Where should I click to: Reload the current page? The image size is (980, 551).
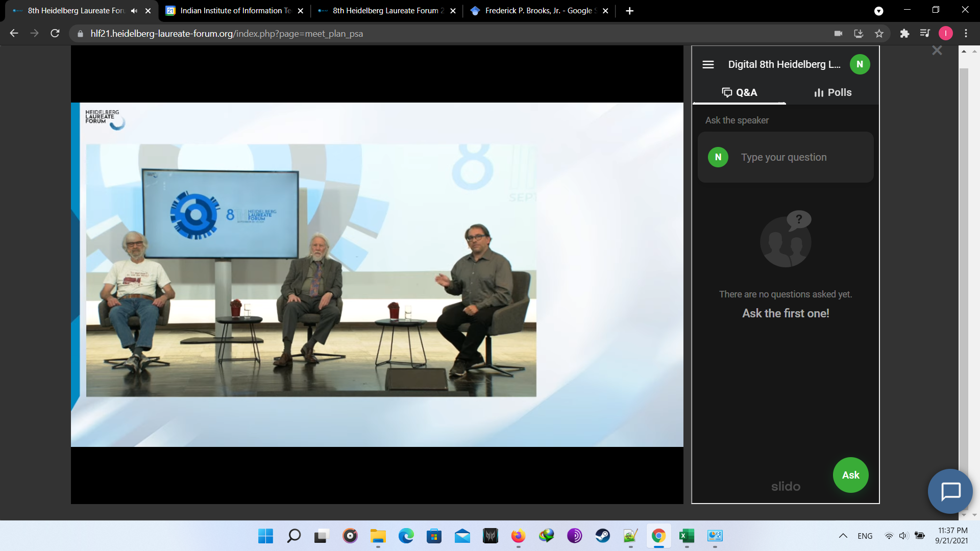tap(55, 34)
